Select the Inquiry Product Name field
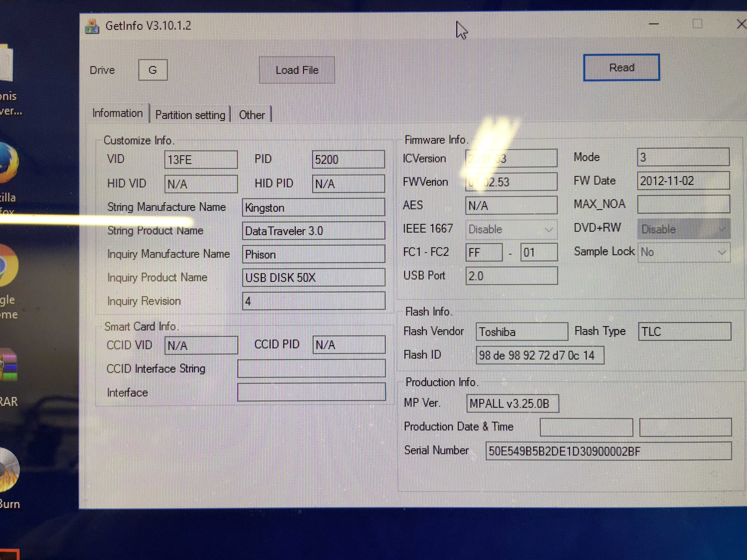 coord(313,277)
